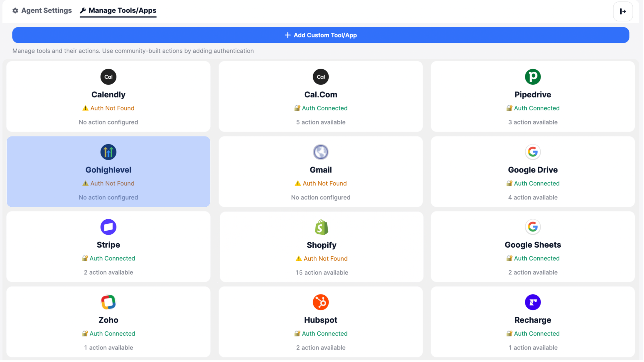Click the Pipedrive green logo icon
Screen dimensions: 644x362
[532, 77]
